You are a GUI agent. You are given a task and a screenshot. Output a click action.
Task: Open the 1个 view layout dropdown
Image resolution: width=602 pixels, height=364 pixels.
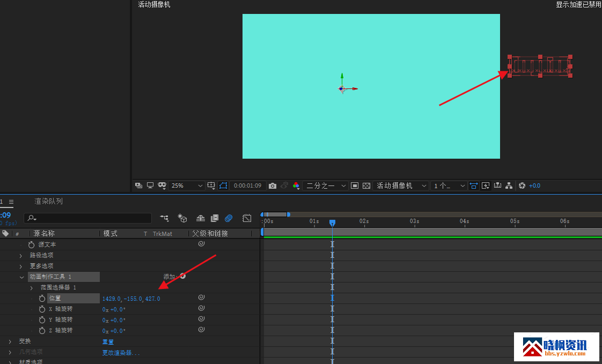coord(449,185)
